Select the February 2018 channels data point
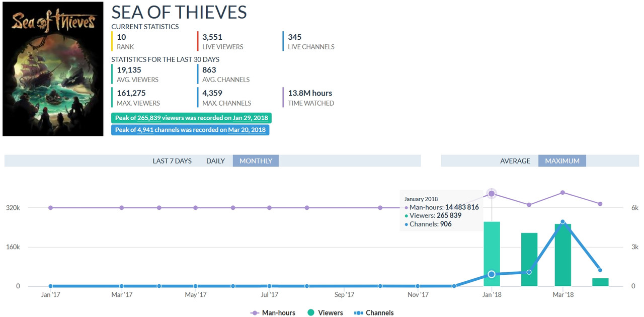 tap(529, 272)
